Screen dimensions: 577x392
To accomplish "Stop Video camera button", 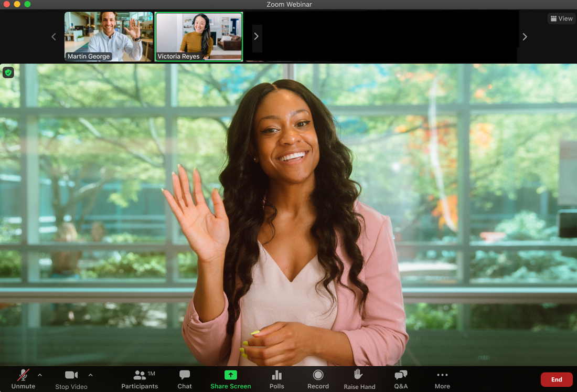I will click(71, 380).
